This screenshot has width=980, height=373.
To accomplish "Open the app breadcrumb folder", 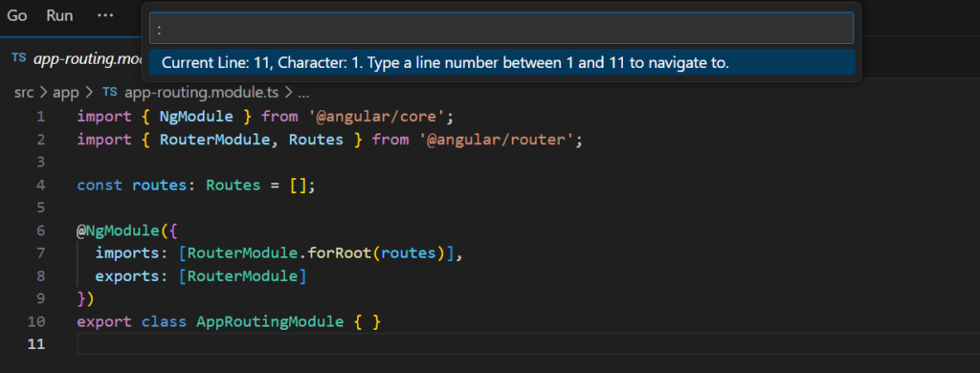I will click(x=66, y=93).
